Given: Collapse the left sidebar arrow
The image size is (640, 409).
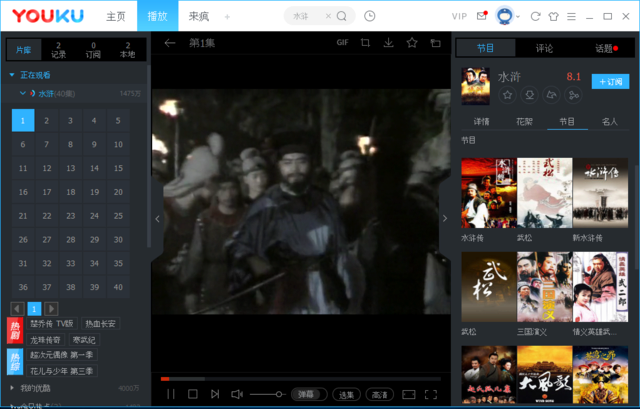Looking at the screenshot, I should 157,219.
